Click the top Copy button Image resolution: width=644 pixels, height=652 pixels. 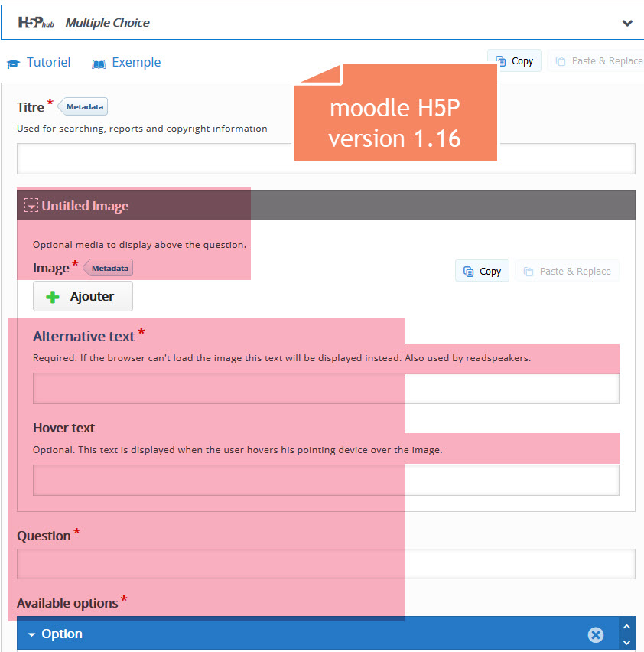[515, 60]
